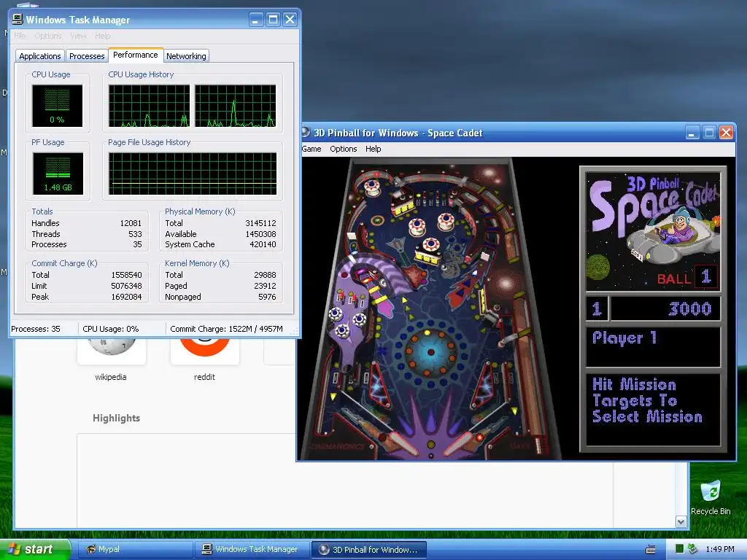The width and height of the screenshot is (747, 560).
Task: Open the View menu in Task Manager
Action: (78, 36)
